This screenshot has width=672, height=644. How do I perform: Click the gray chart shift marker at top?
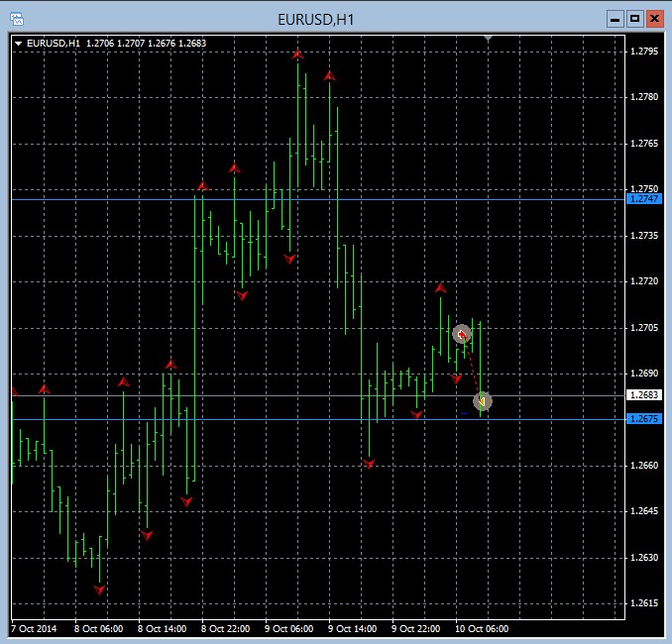(x=487, y=39)
